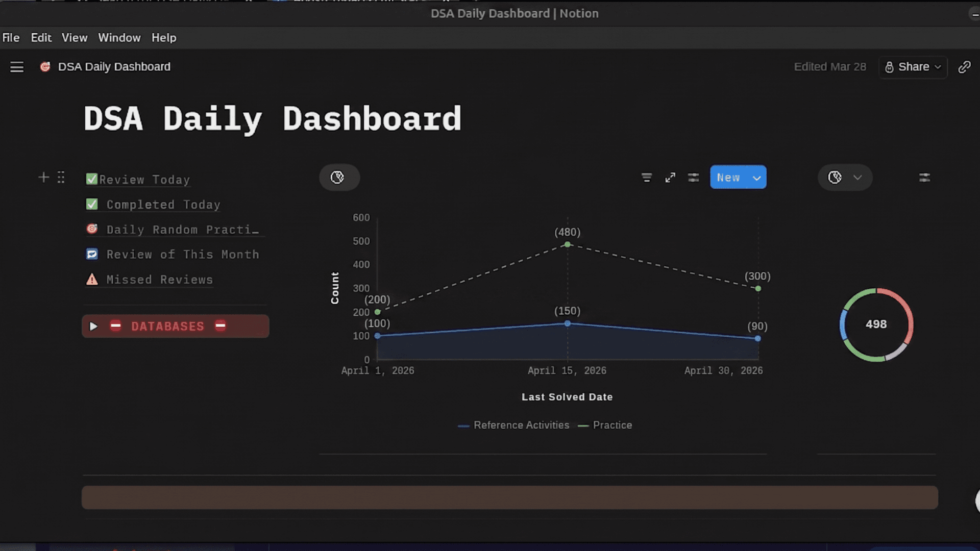Click the Daily Random Practice target icon
This screenshot has height=551, width=980.
point(92,229)
